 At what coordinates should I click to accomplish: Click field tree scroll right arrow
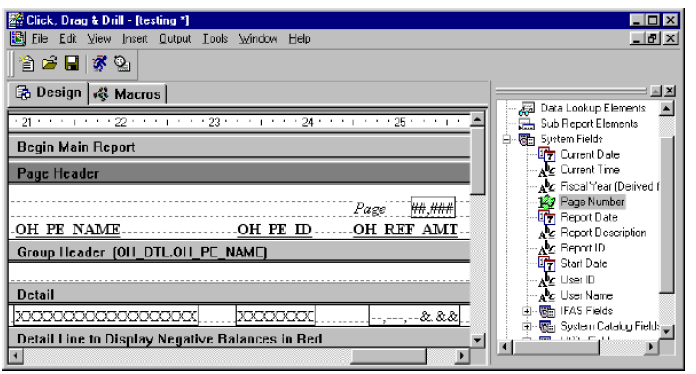[x=651, y=347]
